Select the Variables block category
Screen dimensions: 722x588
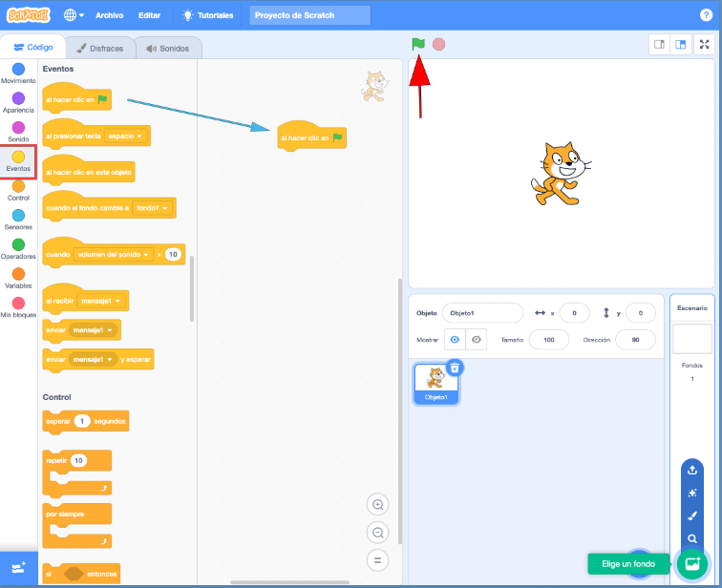point(18,279)
